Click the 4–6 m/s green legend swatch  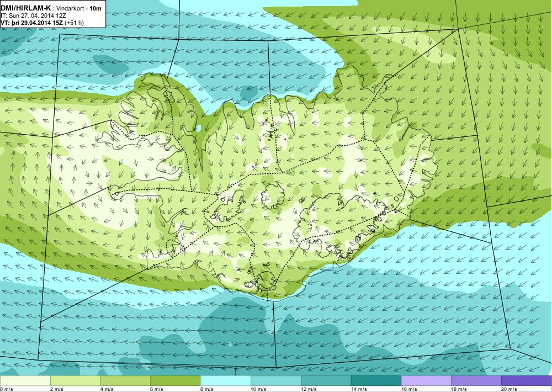(x=125, y=381)
